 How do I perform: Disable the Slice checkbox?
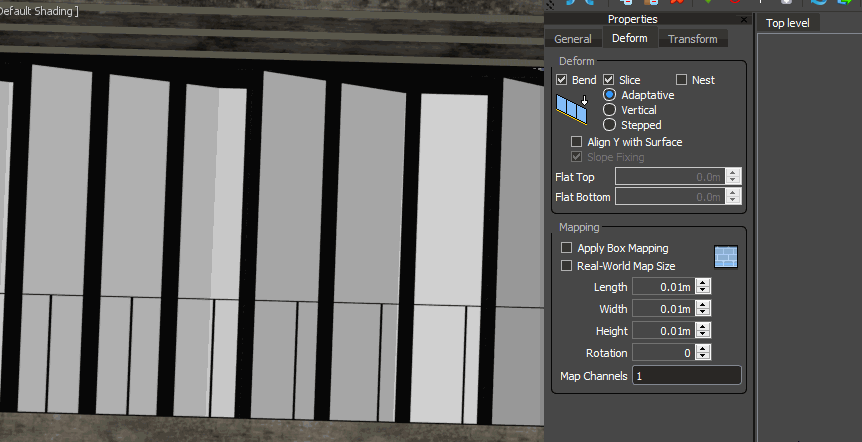pos(609,80)
